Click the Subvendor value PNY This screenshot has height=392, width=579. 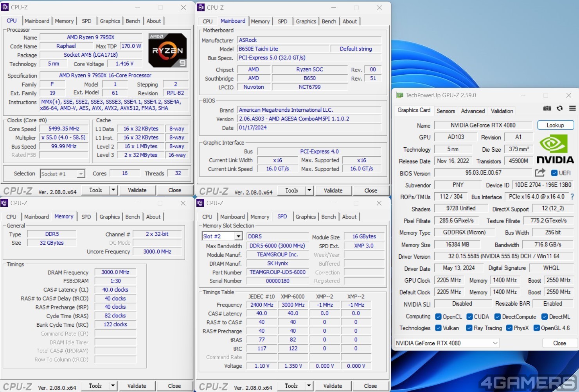458,185
